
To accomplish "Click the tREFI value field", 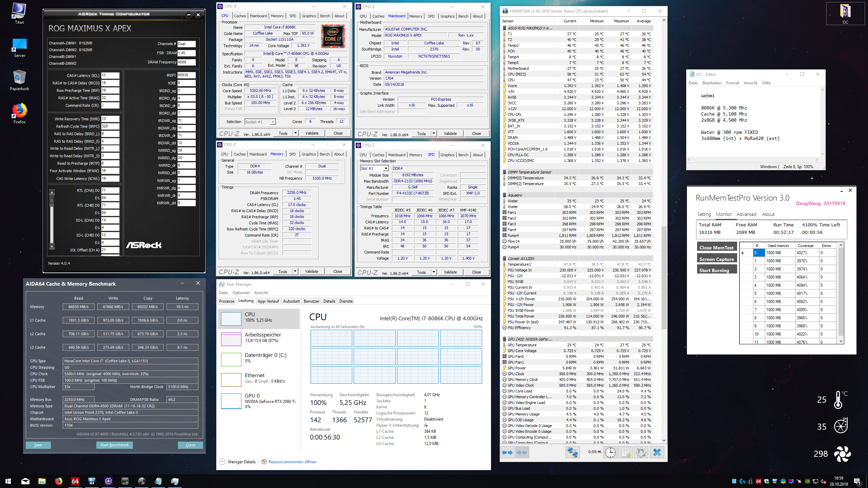I will [186, 75].
